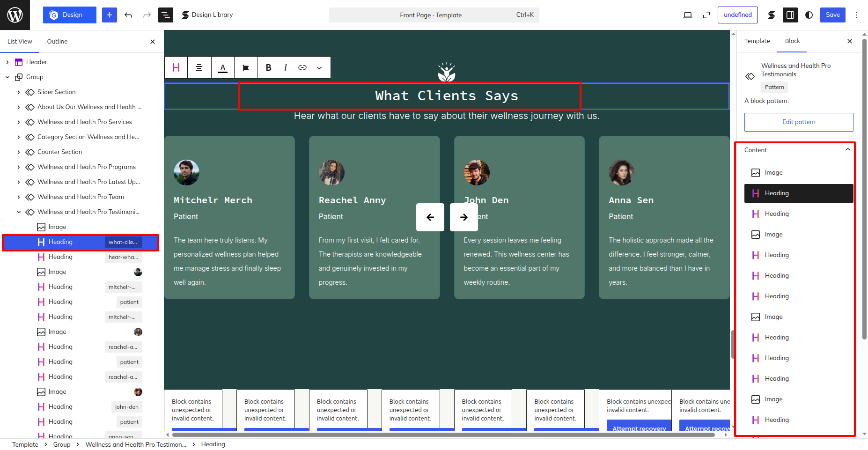Collapse the Wellness and Health Pro Testimonials item
Screen dimensions: 868x450
point(19,212)
